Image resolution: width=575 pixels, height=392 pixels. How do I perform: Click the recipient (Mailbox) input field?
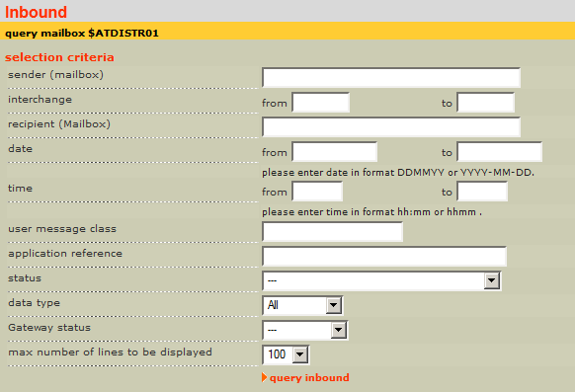[x=391, y=126]
